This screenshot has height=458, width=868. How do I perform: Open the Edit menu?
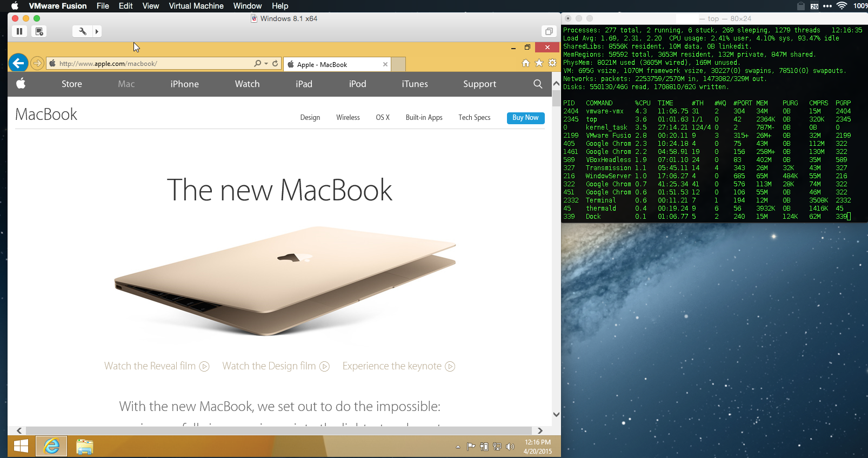[x=126, y=6]
